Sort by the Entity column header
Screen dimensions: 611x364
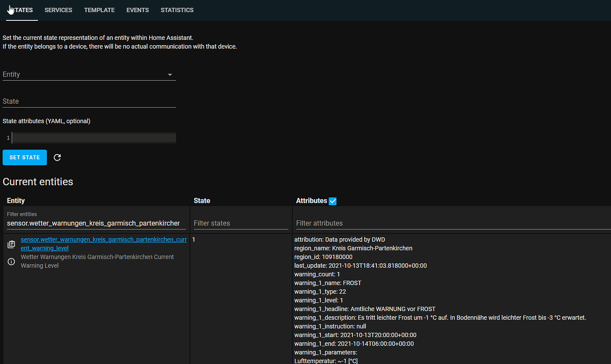pos(15,201)
